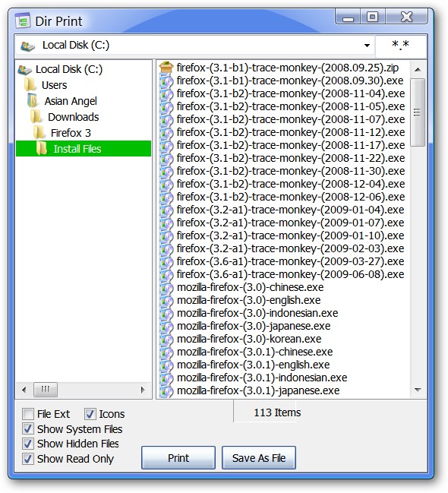This screenshot has width=448, height=493.
Task: Toggle Show Read Only checkbox
Action: (27, 459)
